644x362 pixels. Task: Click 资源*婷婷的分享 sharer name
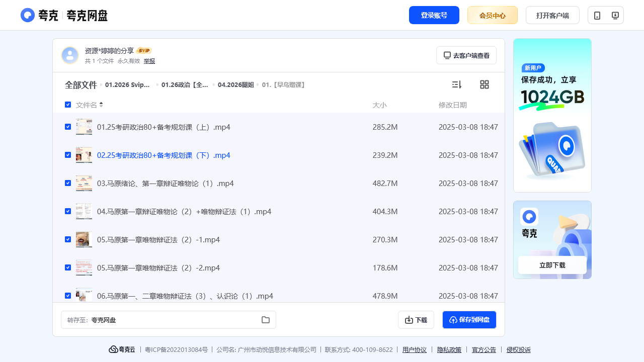point(109,51)
